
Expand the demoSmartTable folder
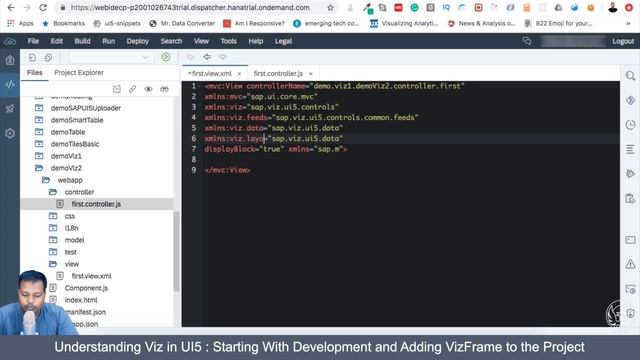pos(39,120)
